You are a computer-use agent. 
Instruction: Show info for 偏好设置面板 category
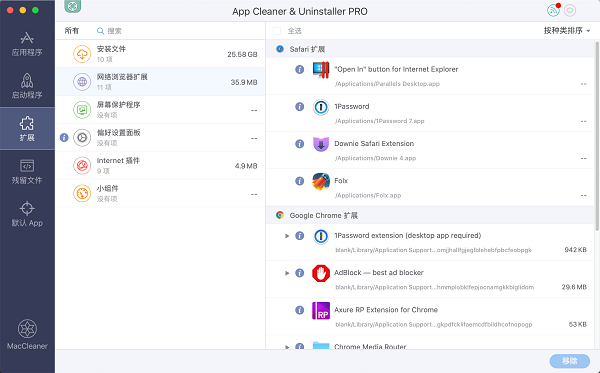[64, 137]
